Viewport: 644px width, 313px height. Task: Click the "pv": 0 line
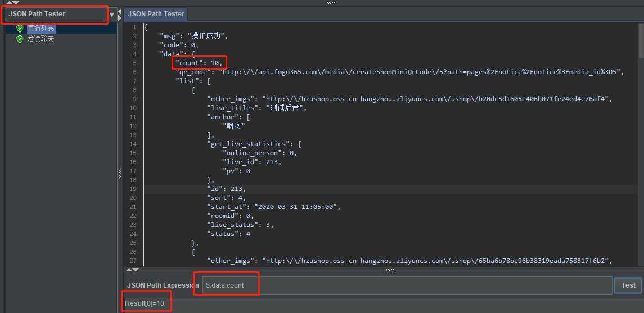236,171
